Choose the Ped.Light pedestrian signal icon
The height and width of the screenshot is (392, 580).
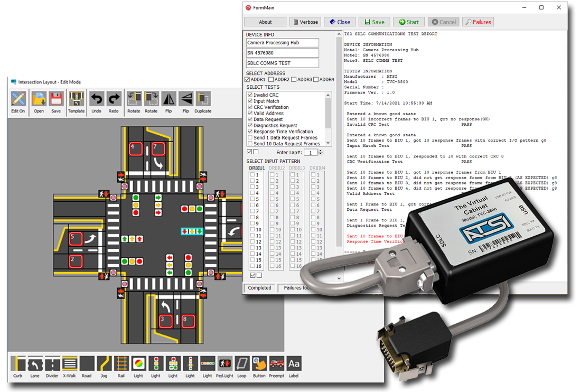pyautogui.click(x=224, y=364)
